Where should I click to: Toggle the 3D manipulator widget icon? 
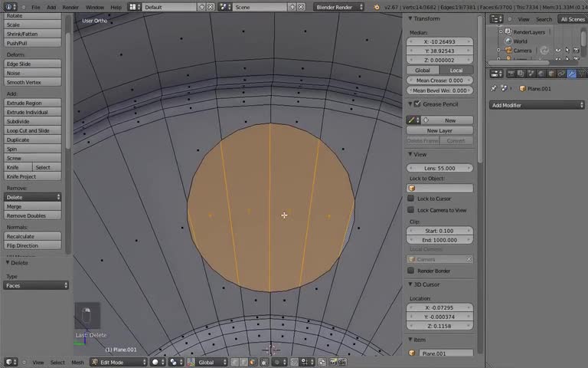(x=191, y=362)
